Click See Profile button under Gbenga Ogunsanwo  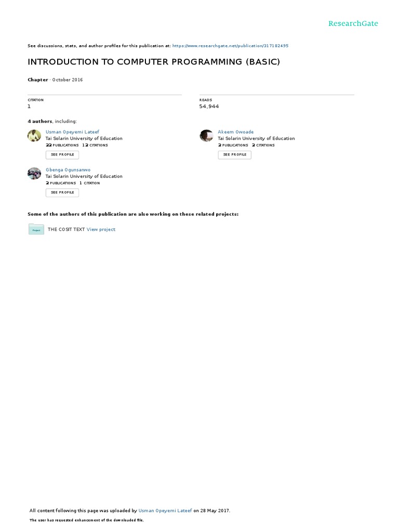click(x=62, y=193)
